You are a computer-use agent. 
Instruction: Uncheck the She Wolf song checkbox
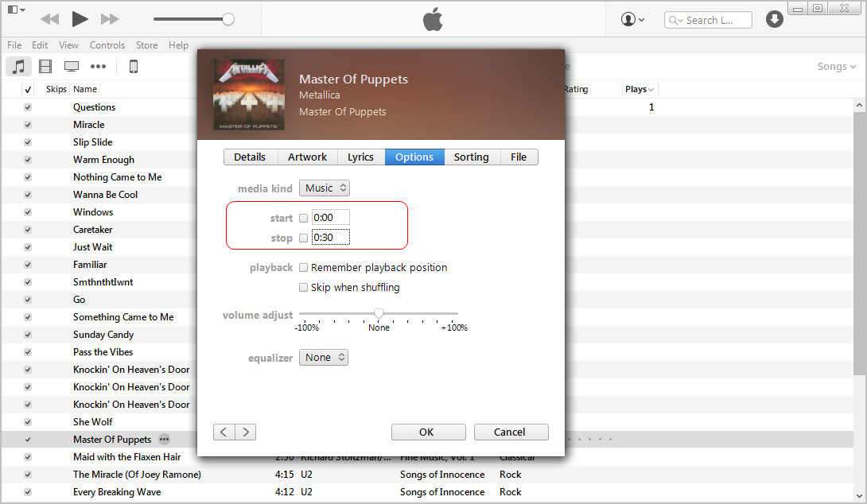coord(28,422)
